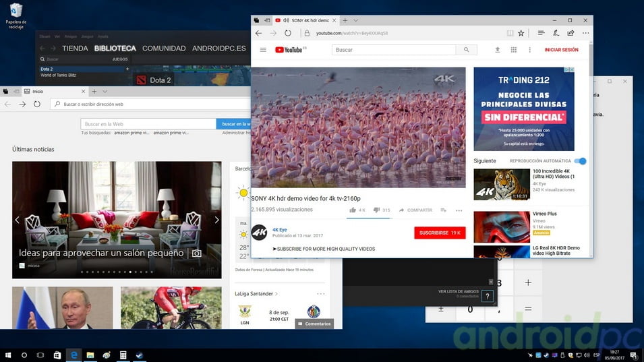
Task: Open YouTube hamburger guide menu
Action: [x=263, y=50]
